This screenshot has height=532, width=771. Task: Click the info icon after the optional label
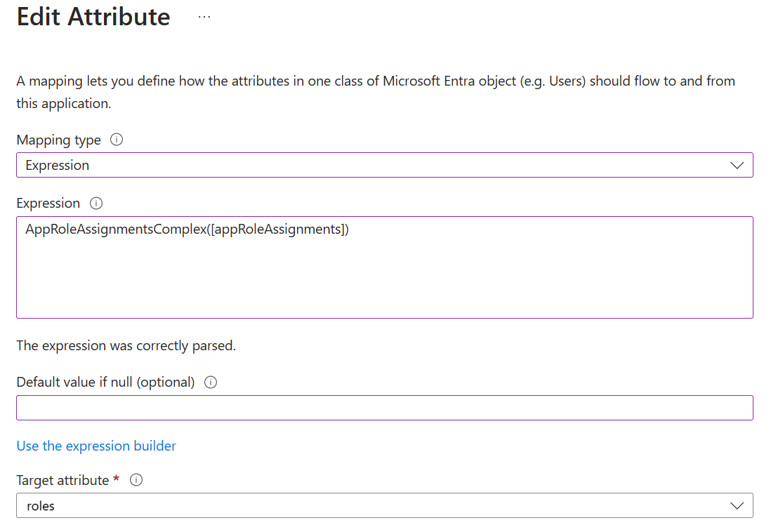(x=210, y=382)
